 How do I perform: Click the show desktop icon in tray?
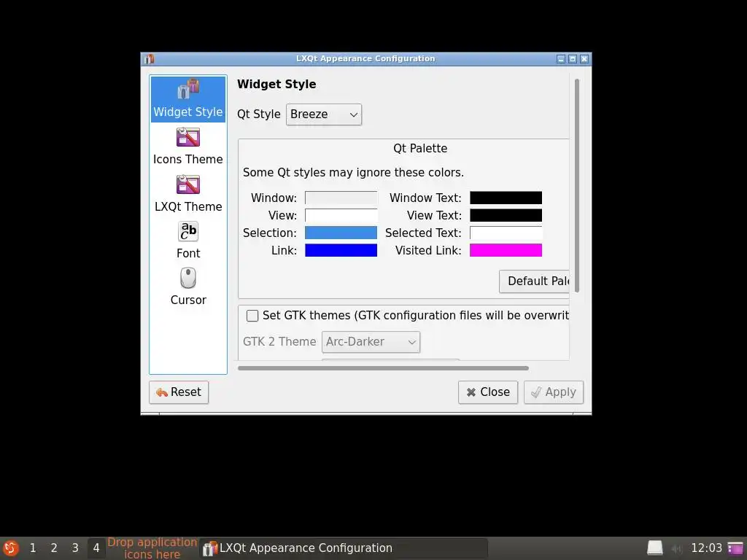(x=735, y=548)
